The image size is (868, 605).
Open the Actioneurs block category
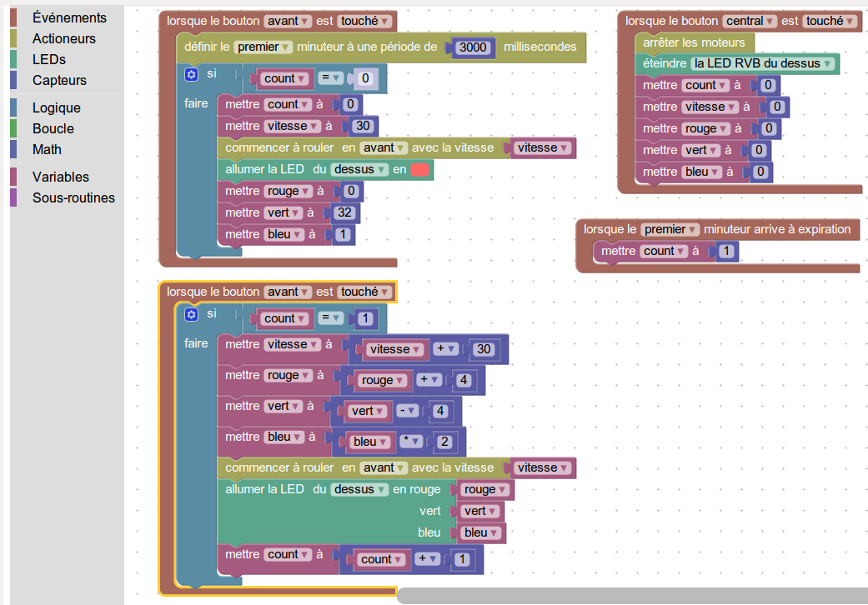(x=63, y=38)
